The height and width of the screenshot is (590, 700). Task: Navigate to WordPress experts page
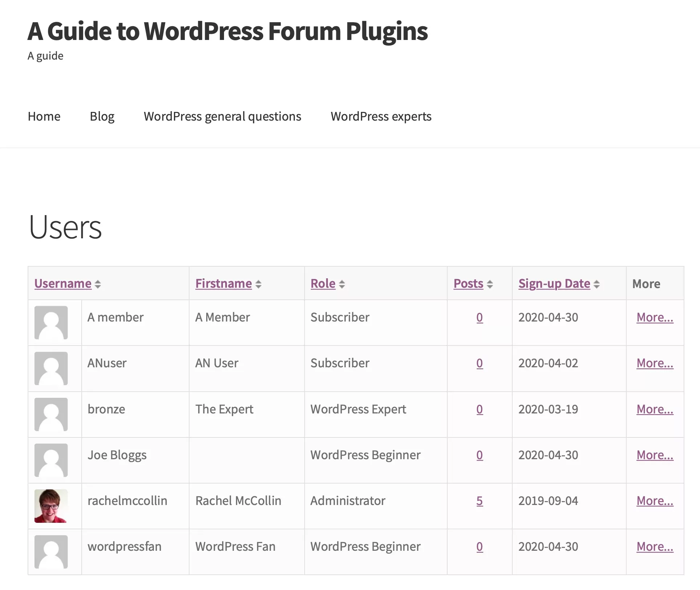(381, 116)
